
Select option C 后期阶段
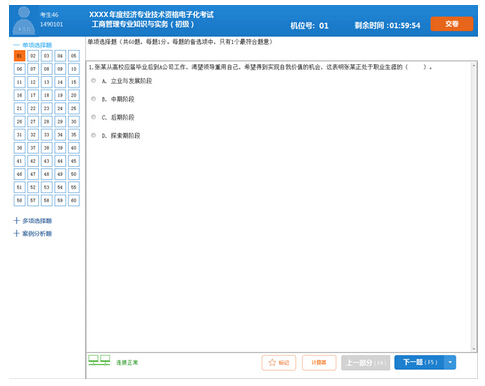[x=94, y=117]
